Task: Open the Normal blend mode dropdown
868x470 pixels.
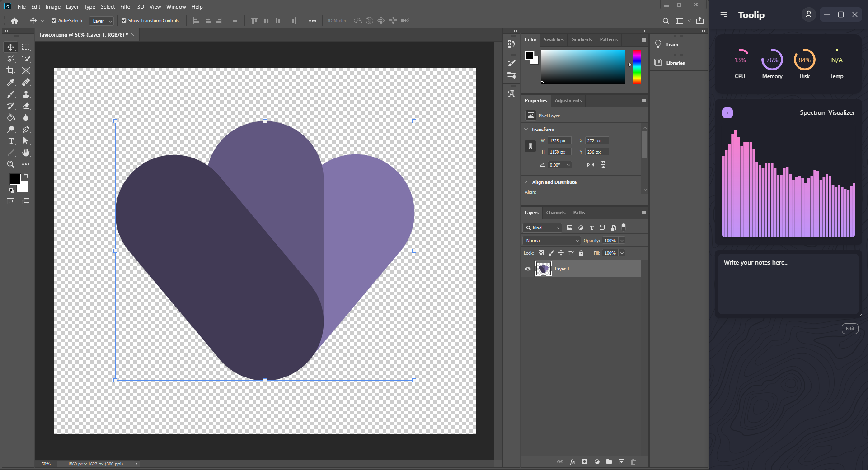Action: pos(552,240)
